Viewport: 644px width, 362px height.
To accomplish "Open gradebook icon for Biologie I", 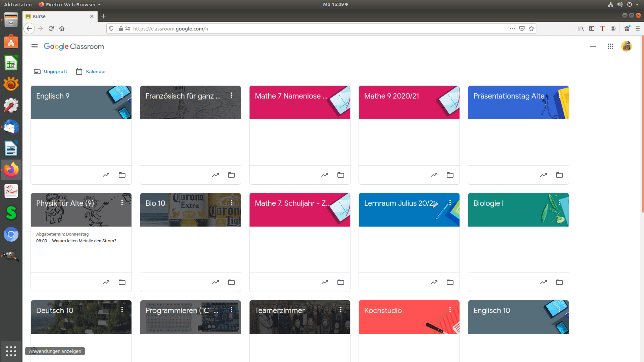I will (x=543, y=282).
